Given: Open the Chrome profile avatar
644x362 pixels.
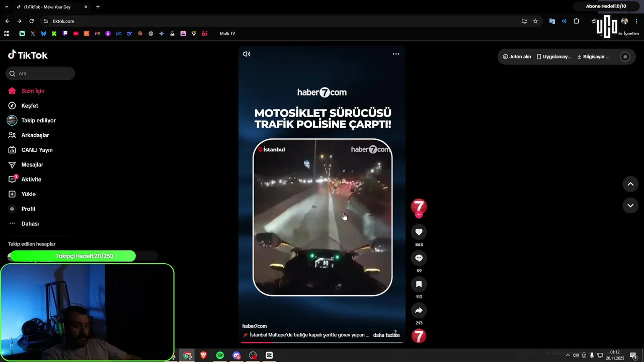Looking at the screenshot, I should coord(624,21).
